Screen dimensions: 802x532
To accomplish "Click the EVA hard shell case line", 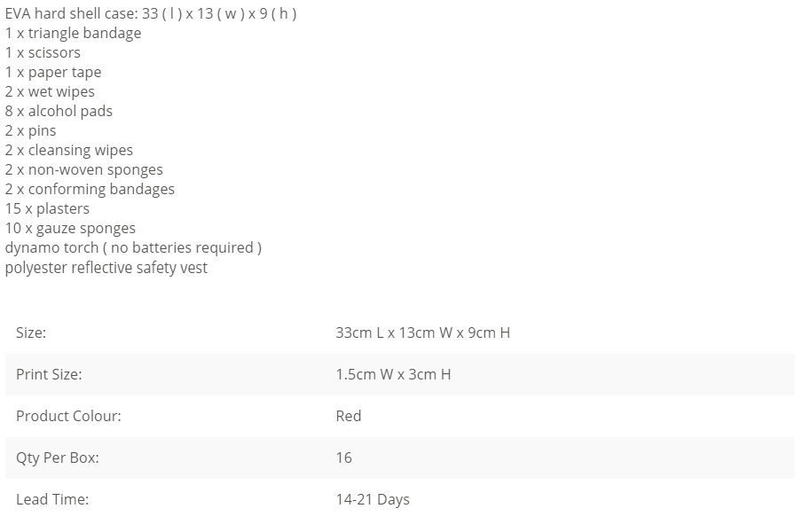I will pos(151,13).
